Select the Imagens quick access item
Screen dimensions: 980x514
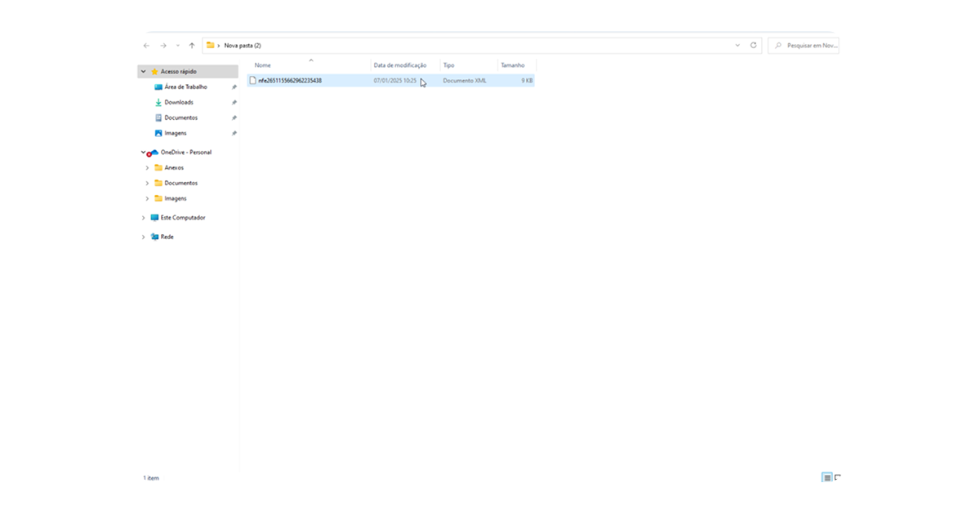175,133
